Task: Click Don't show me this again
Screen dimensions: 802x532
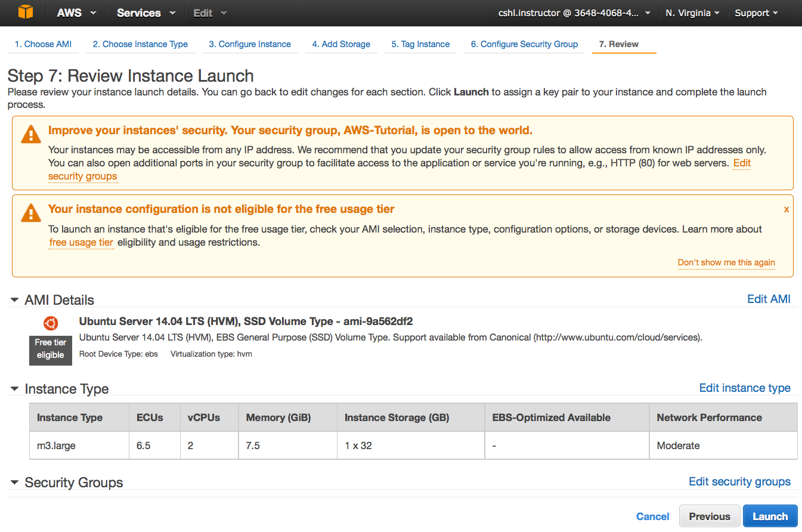Action: pos(726,262)
